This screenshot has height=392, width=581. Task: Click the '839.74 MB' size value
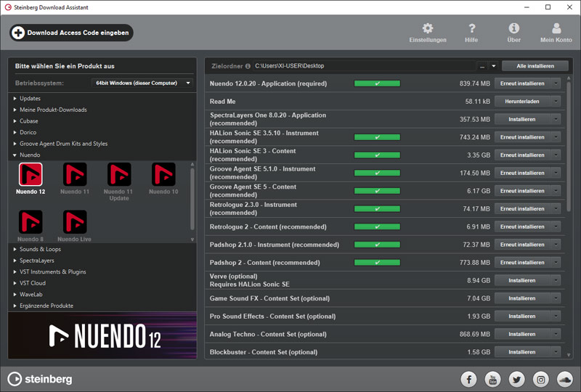pyautogui.click(x=475, y=83)
